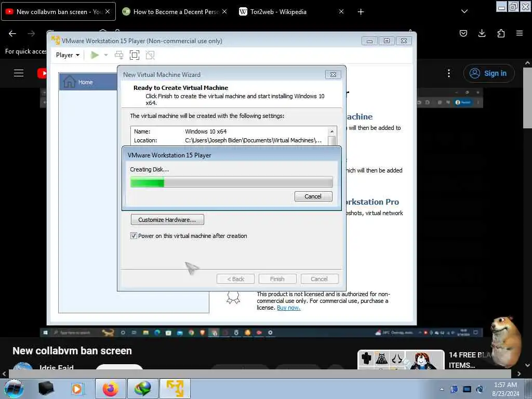Expand the arrow beside the green play icon
This screenshot has width=532, height=399.
[x=106, y=55]
